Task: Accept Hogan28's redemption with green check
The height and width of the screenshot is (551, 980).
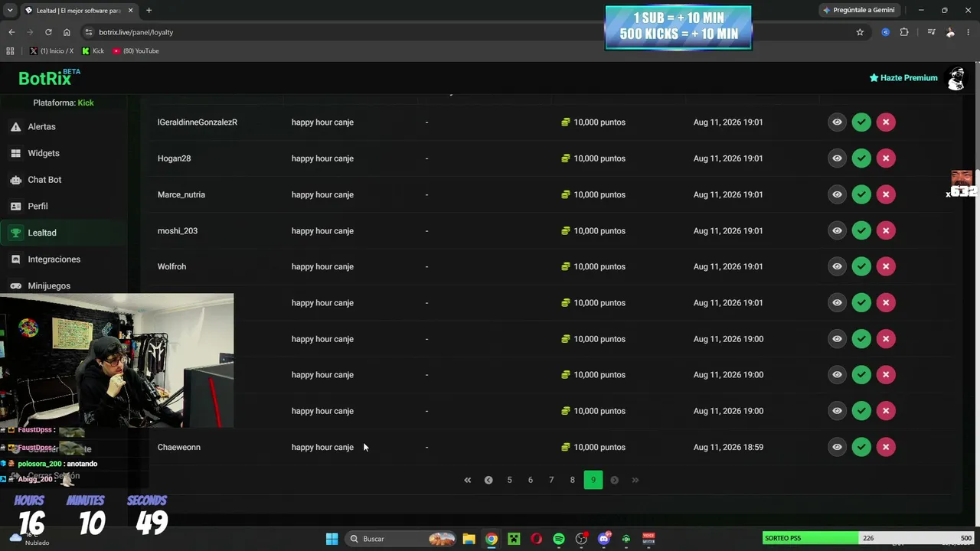Action: [861, 158]
